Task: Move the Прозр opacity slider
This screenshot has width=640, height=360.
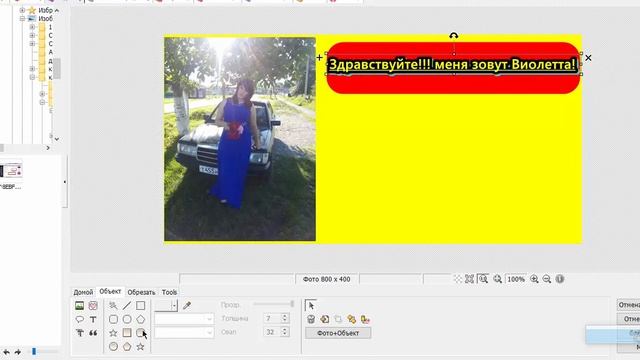Action: click(292, 304)
